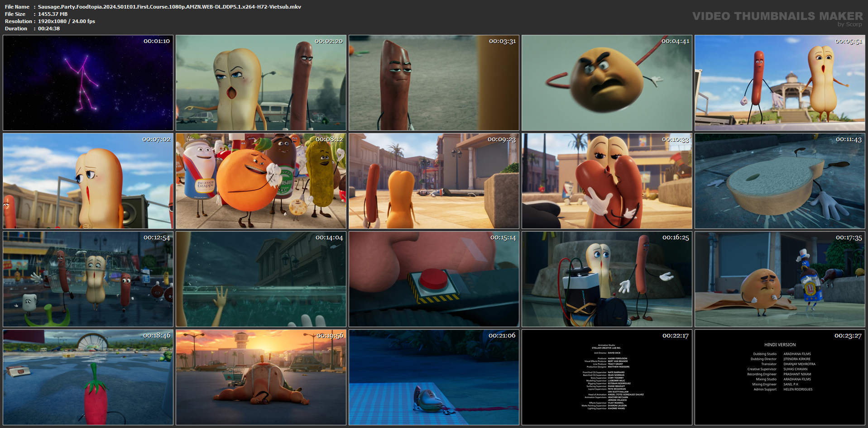This screenshot has width=868, height=428.
Task: Click the thumbnail stamped 00:10:33
Action: click(607, 181)
